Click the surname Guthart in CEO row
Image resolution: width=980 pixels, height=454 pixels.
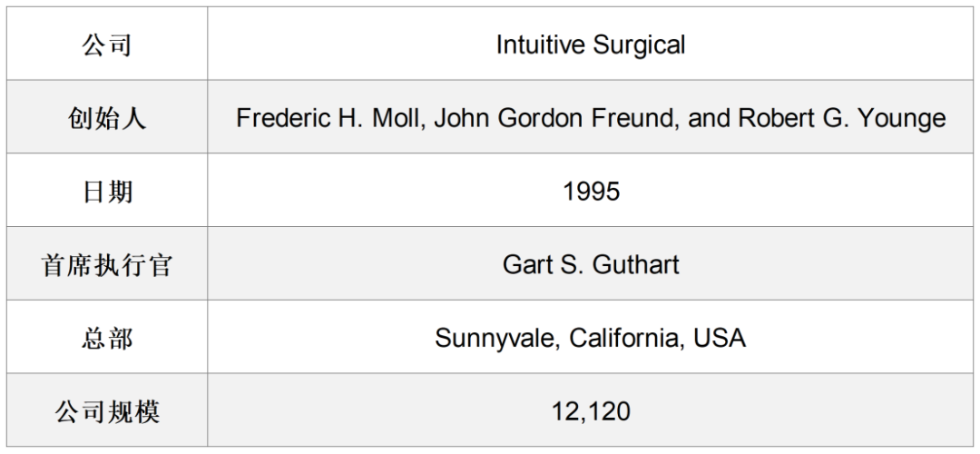pyautogui.click(x=635, y=264)
